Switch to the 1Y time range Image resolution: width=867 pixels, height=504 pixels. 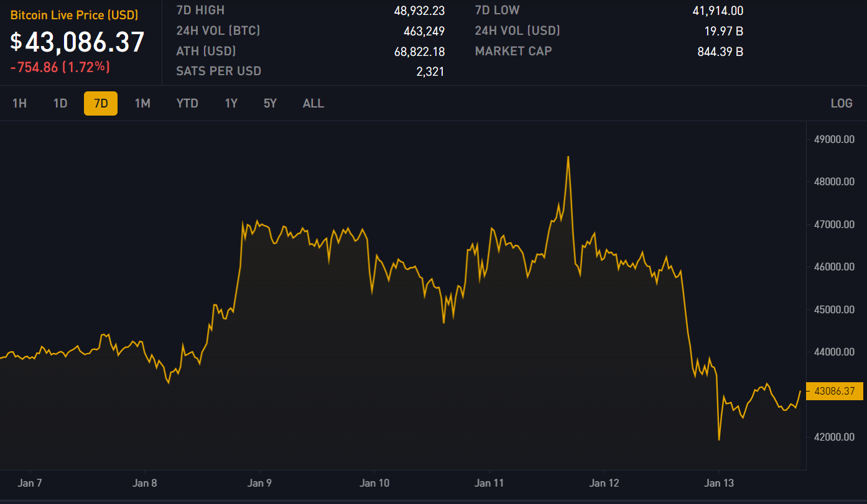[231, 103]
